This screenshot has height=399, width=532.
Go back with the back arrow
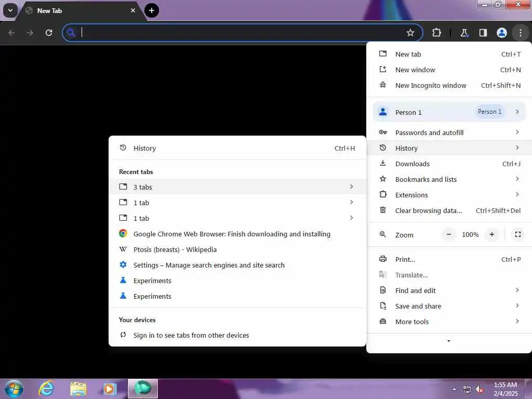coord(11,33)
